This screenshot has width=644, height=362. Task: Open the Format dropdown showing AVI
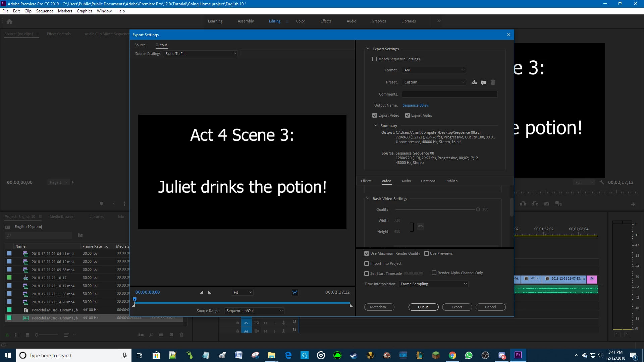(x=434, y=70)
